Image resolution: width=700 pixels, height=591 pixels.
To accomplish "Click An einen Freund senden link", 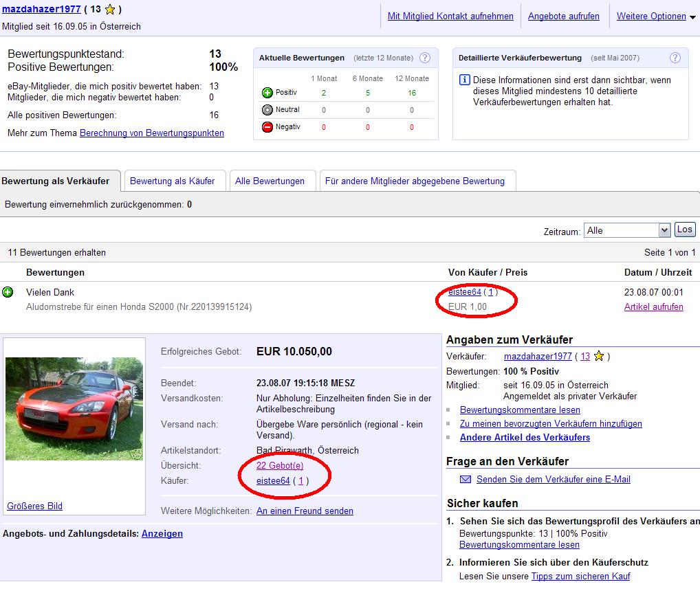I will [x=305, y=511].
